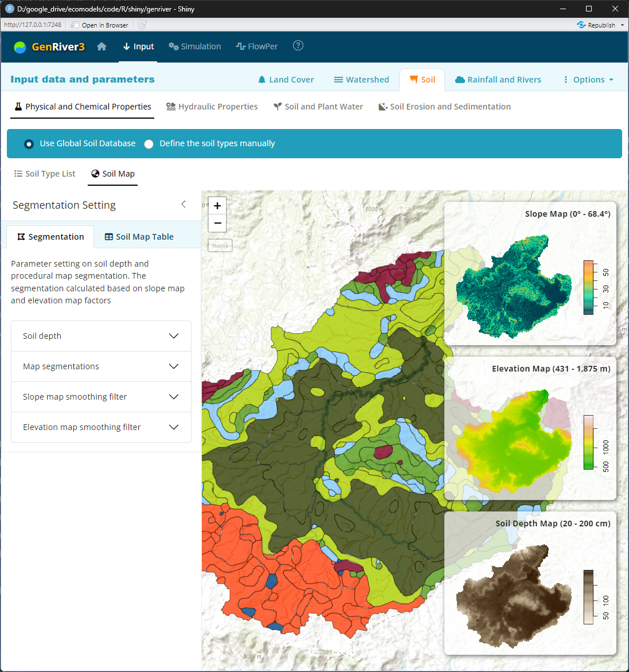The height and width of the screenshot is (672, 629).
Task: Select Define the soil types manually
Action: click(x=149, y=144)
